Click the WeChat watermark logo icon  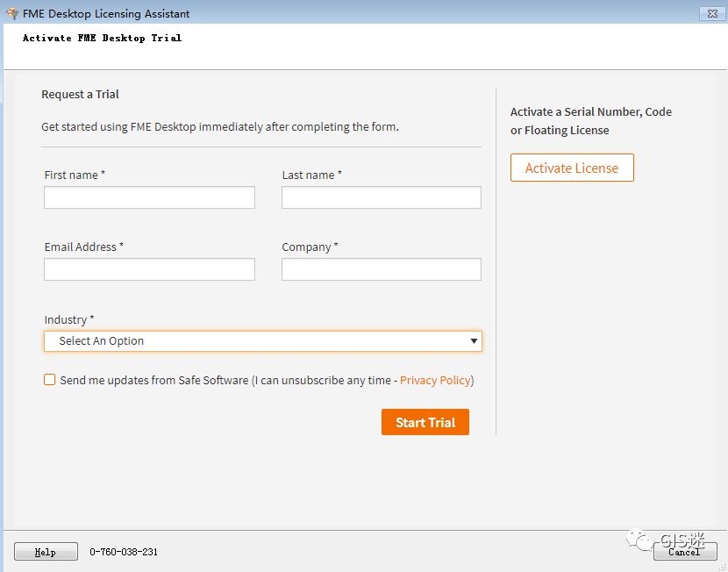coord(639,538)
